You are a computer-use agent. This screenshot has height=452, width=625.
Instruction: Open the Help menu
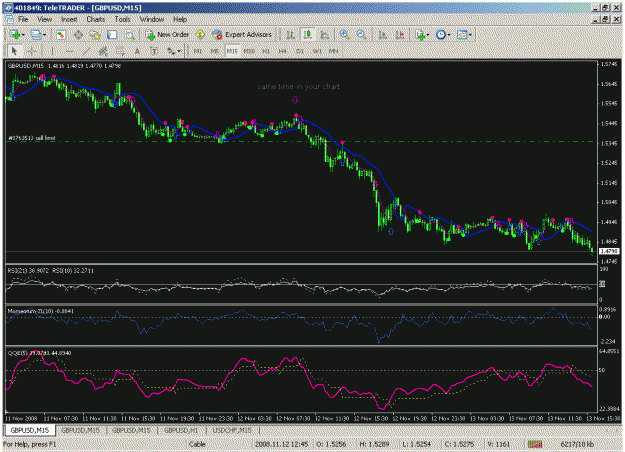[x=180, y=19]
